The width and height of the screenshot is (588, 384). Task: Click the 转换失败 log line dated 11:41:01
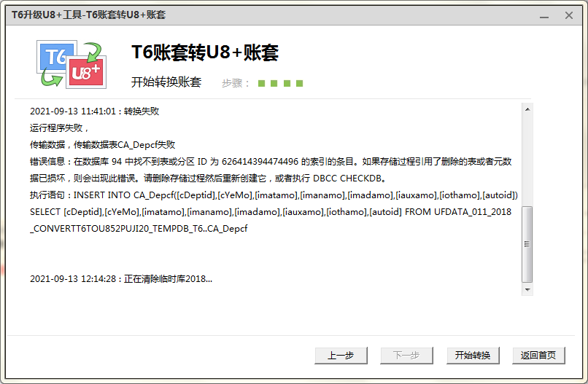pyautogui.click(x=95, y=111)
